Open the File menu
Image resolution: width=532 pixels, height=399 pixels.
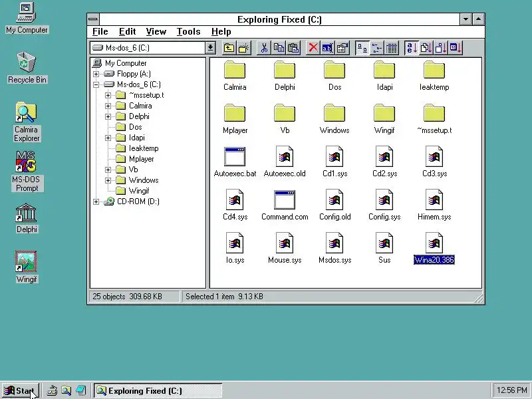click(100, 31)
